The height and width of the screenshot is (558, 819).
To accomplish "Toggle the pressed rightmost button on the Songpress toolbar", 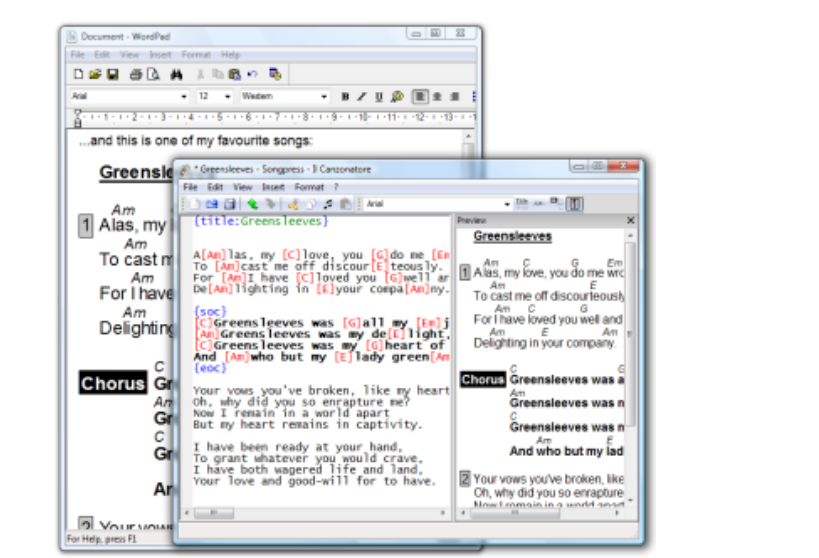I will pyautogui.click(x=575, y=204).
